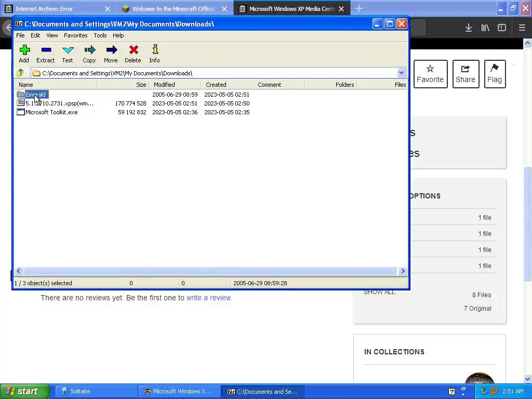Click the horizontal scrollbar left arrow
This screenshot has height=399, width=532.
coord(19,271)
